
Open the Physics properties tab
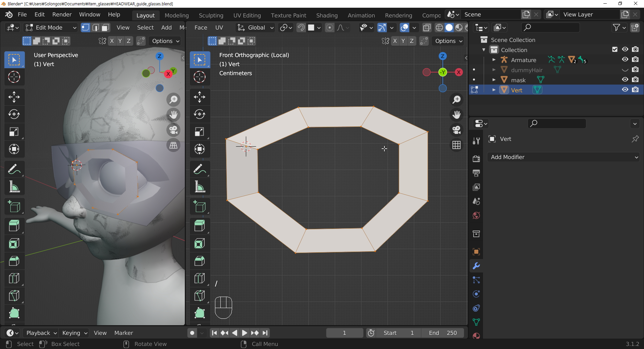point(476,294)
